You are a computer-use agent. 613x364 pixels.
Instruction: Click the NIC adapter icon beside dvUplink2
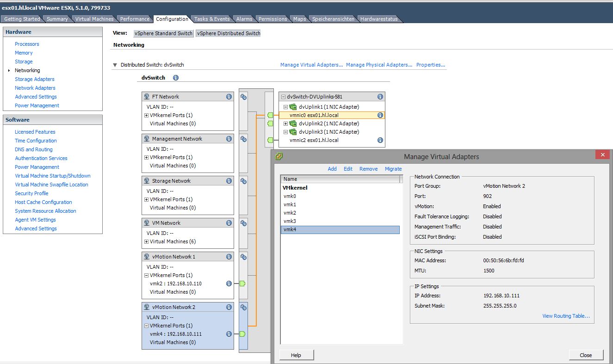point(293,123)
